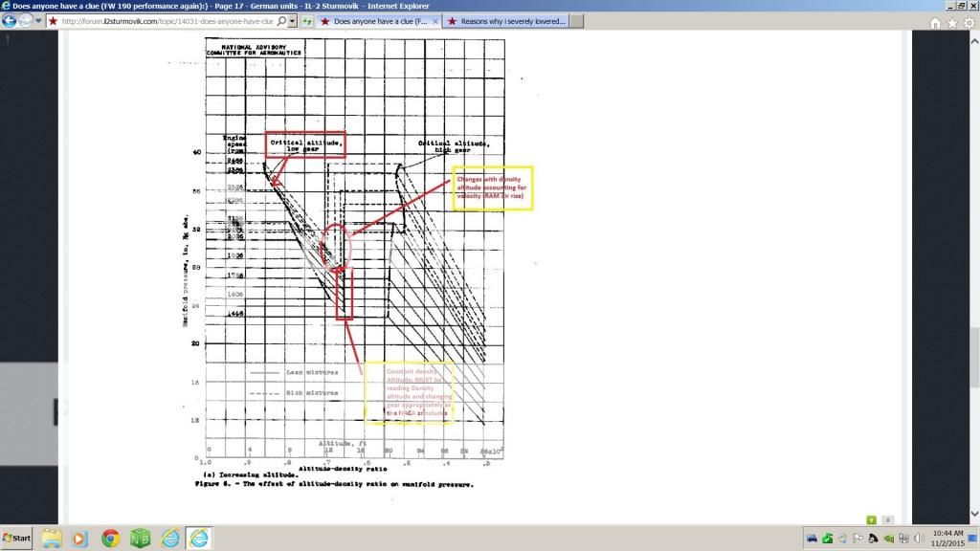Open the IE Tools gear icon

coord(969,22)
